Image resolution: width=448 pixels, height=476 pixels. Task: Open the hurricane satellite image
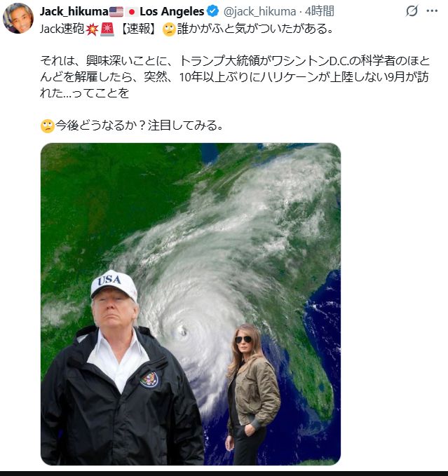(x=191, y=304)
